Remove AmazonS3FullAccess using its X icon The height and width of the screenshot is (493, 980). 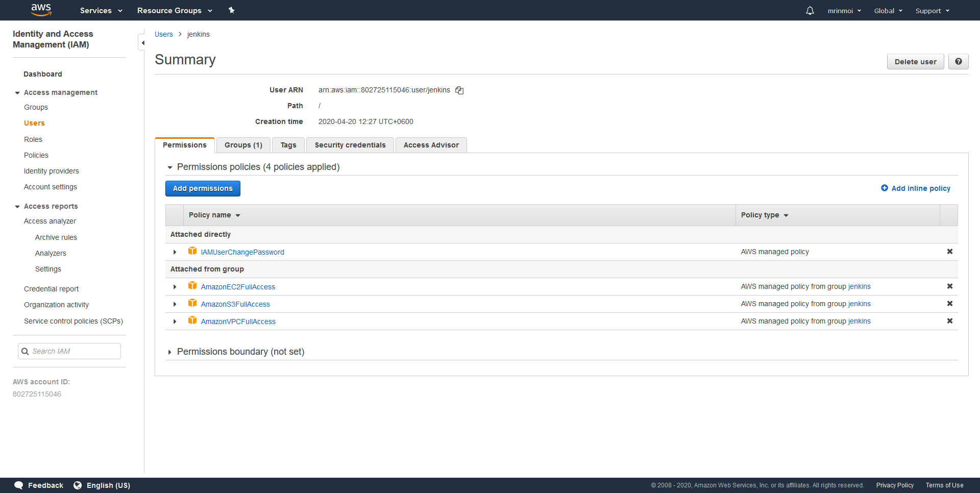click(x=949, y=304)
